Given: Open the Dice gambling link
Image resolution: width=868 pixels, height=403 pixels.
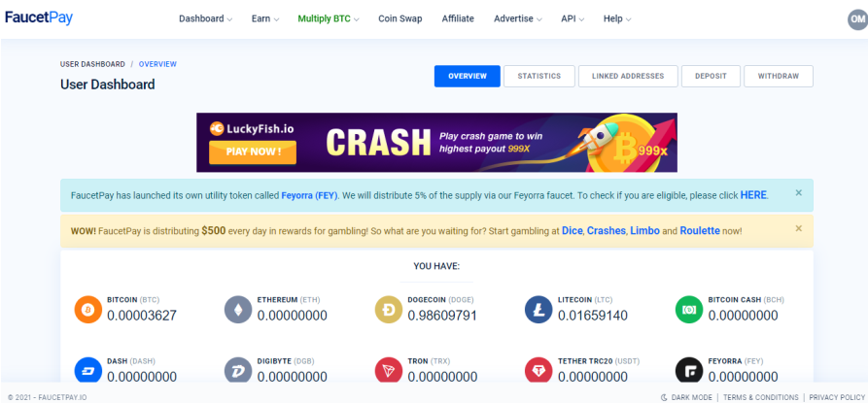Looking at the screenshot, I should (x=572, y=230).
